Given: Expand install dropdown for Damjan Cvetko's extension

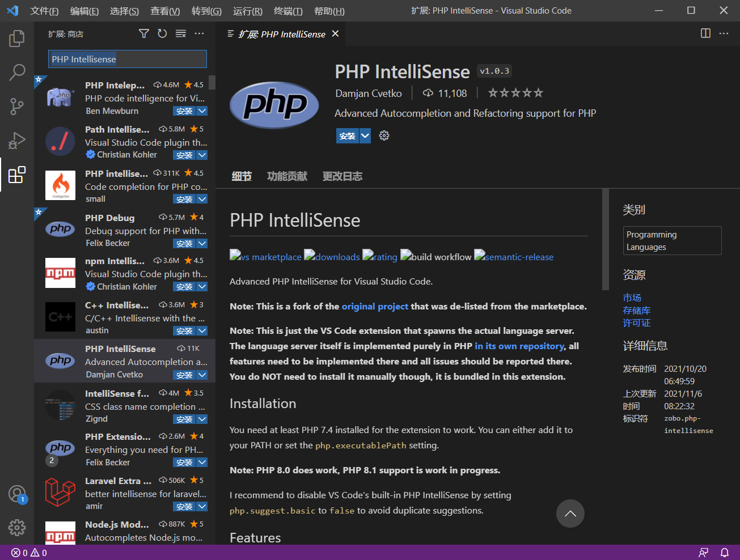Looking at the screenshot, I should (202, 375).
